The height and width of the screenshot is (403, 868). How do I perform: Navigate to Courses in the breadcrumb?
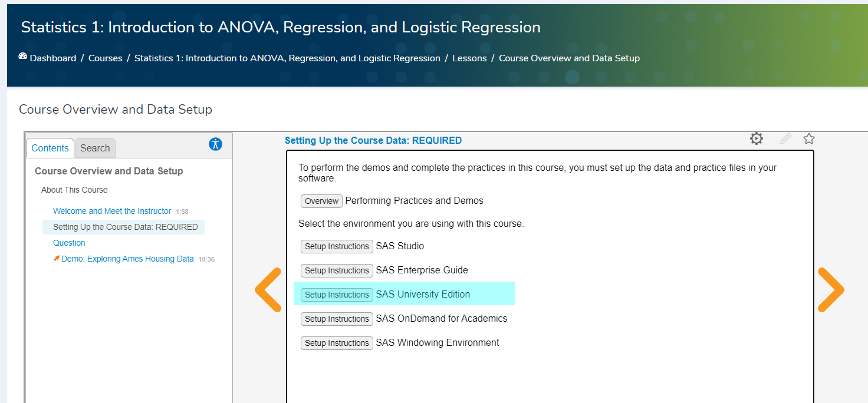tap(106, 58)
